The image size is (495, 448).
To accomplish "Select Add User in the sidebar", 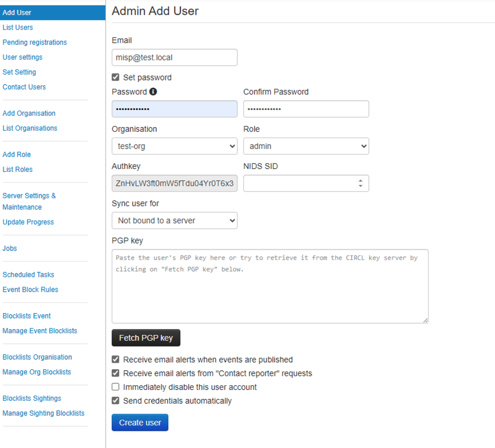I will click(17, 13).
